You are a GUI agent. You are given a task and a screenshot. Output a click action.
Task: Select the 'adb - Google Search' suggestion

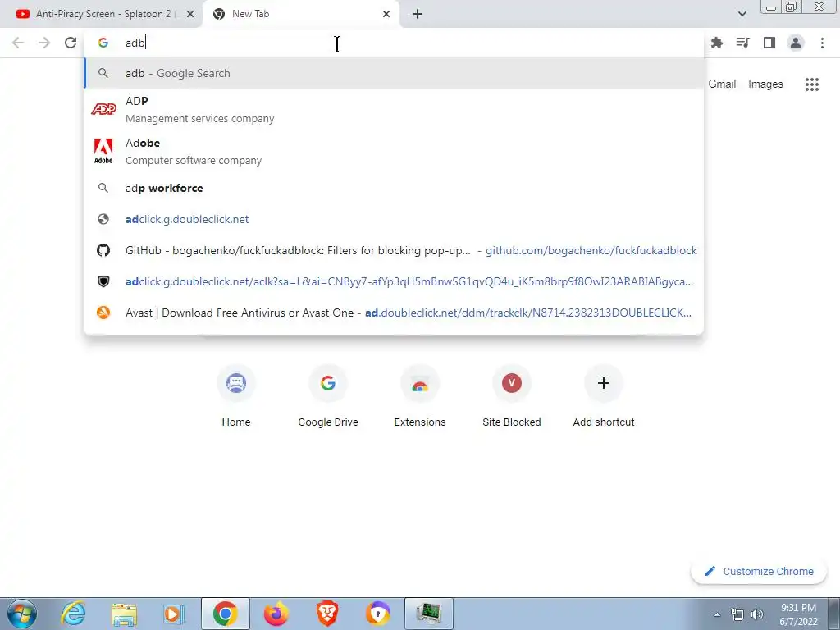click(394, 73)
